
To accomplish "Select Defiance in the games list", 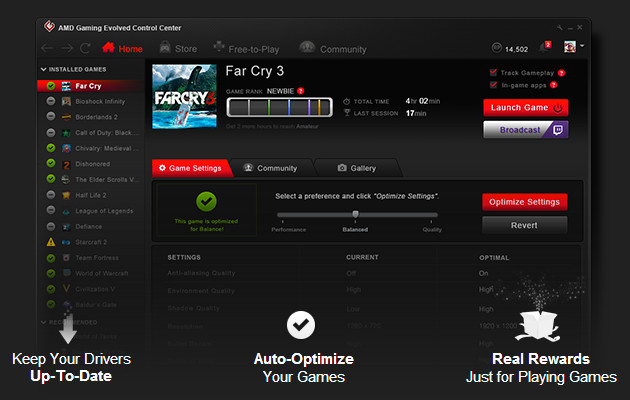I will point(91,227).
